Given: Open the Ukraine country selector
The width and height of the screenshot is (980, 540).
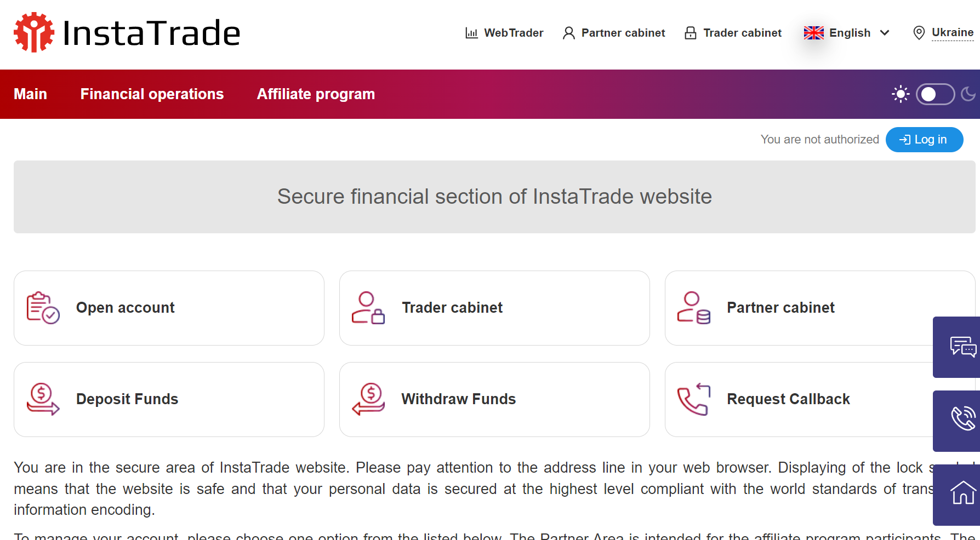Looking at the screenshot, I should pyautogui.click(x=952, y=33).
